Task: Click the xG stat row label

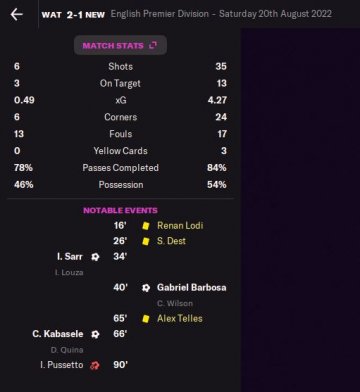Action: coord(121,100)
